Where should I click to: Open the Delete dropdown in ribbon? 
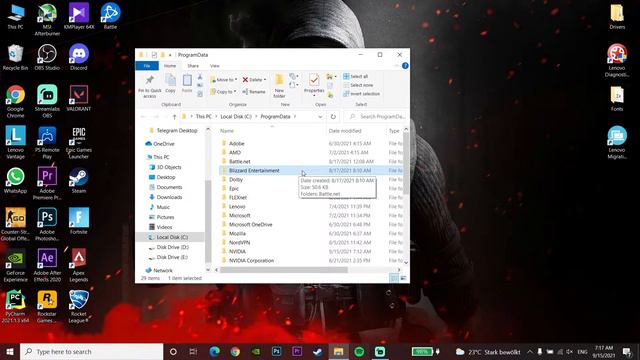pyautogui.click(x=254, y=80)
